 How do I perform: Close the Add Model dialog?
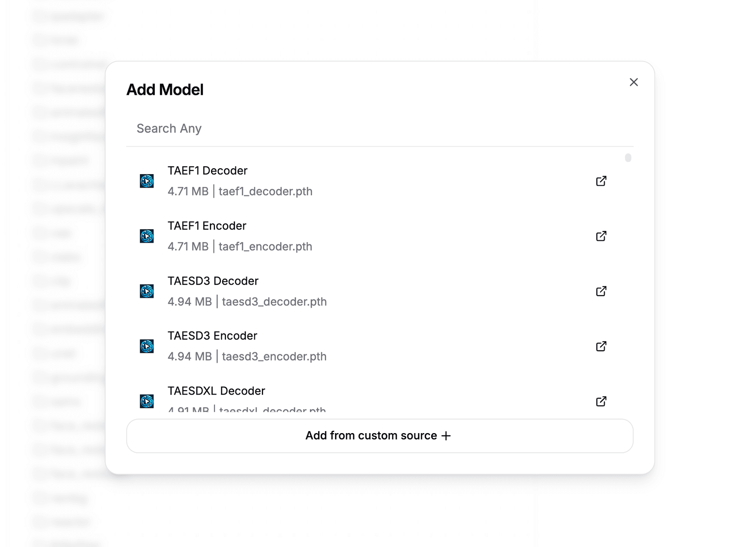coord(634,82)
